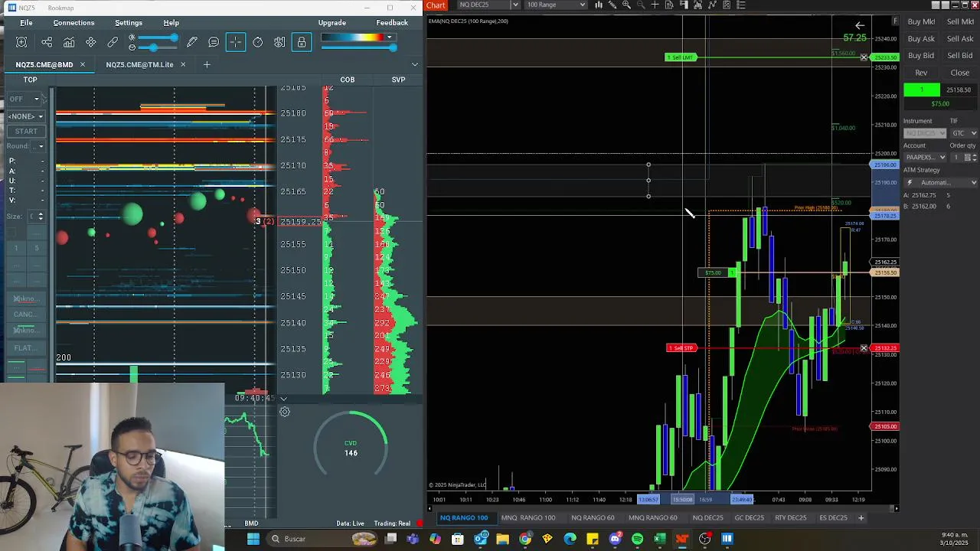980x551 pixels.
Task: Click the zoom in magnifier icon
Action: [626, 5]
